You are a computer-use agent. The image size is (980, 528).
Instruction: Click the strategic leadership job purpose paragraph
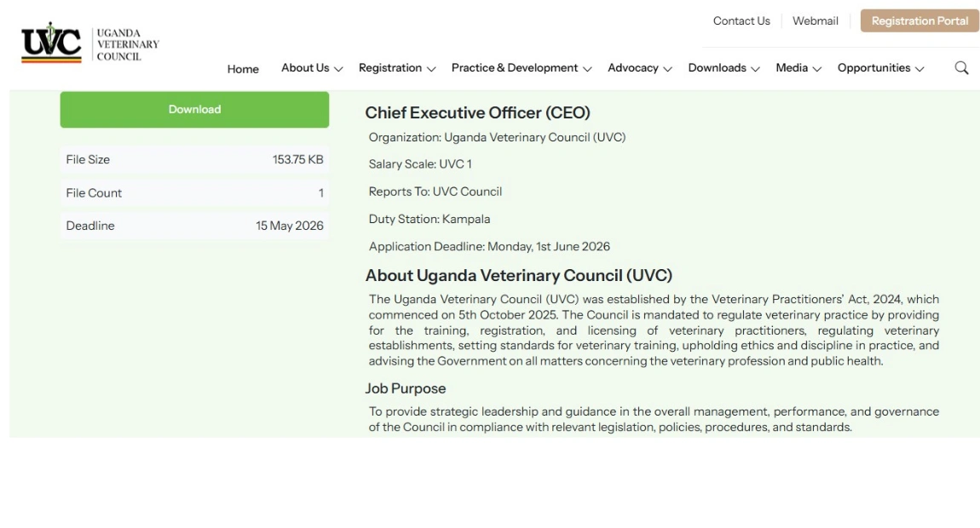[654, 419]
